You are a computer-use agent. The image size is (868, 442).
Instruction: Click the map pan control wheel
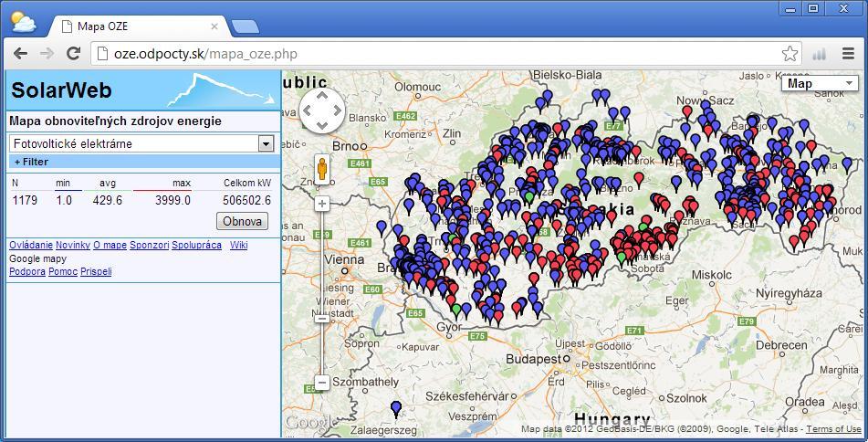(321, 110)
